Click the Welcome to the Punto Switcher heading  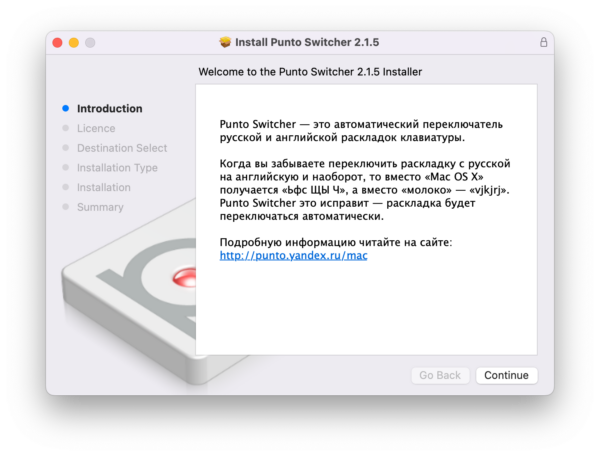pyautogui.click(x=310, y=72)
